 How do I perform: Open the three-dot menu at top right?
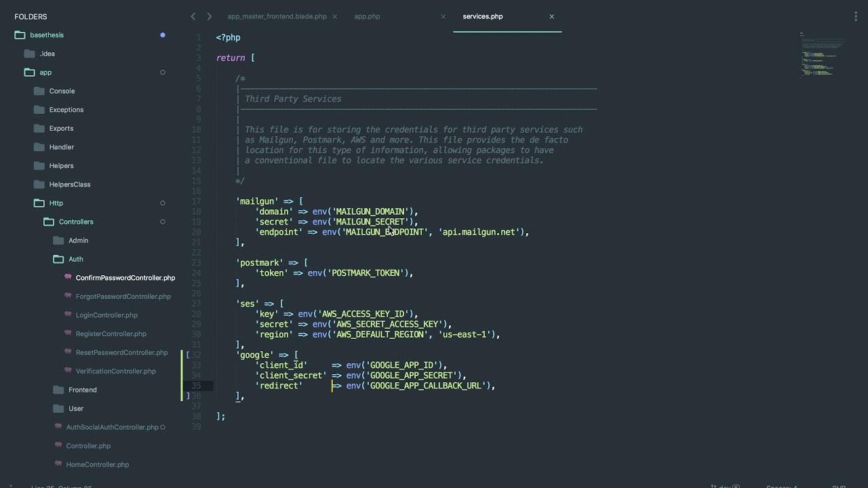tap(856, 16)
